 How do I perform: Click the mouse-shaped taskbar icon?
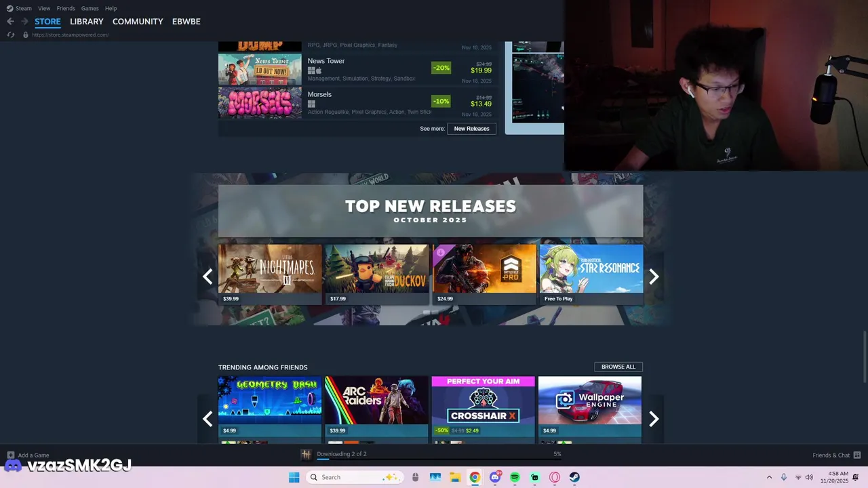(415, 477)
